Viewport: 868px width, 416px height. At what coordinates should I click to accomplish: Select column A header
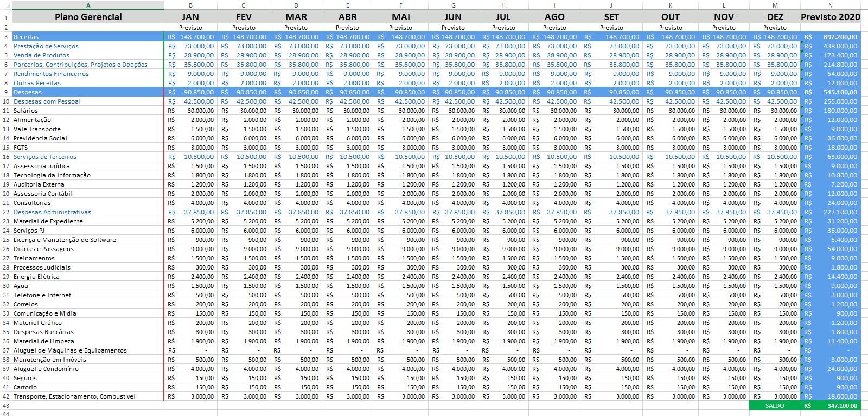click(88, 5)
